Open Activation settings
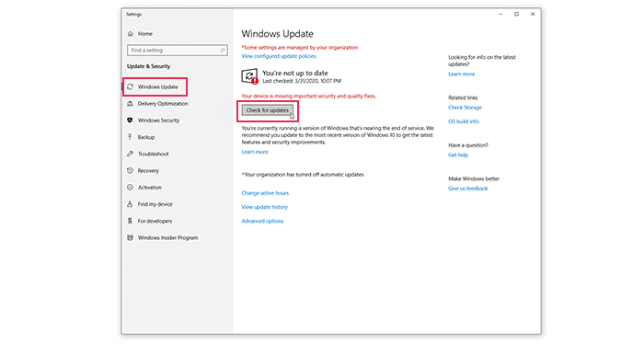The width and height of the screenshot is (644, 344). click(149, 188)
